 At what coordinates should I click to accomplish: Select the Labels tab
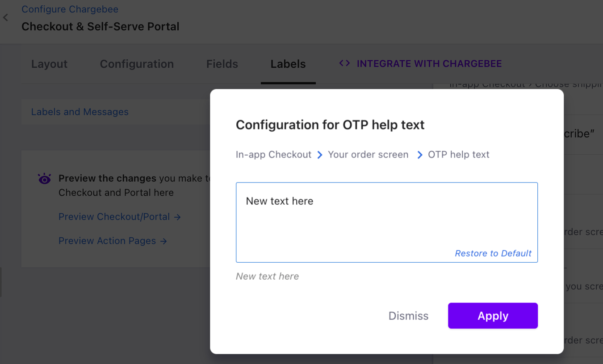pos(288,64)
